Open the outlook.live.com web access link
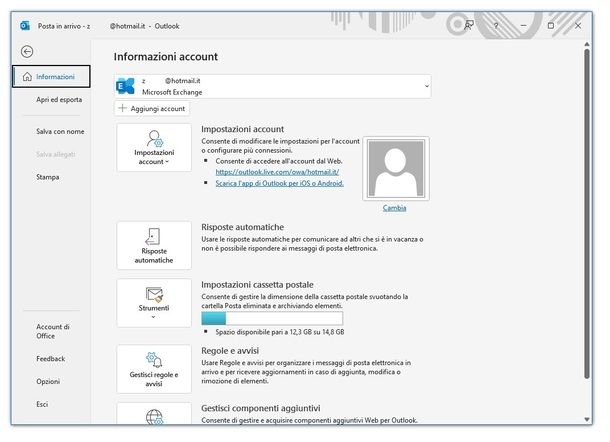 277,172
